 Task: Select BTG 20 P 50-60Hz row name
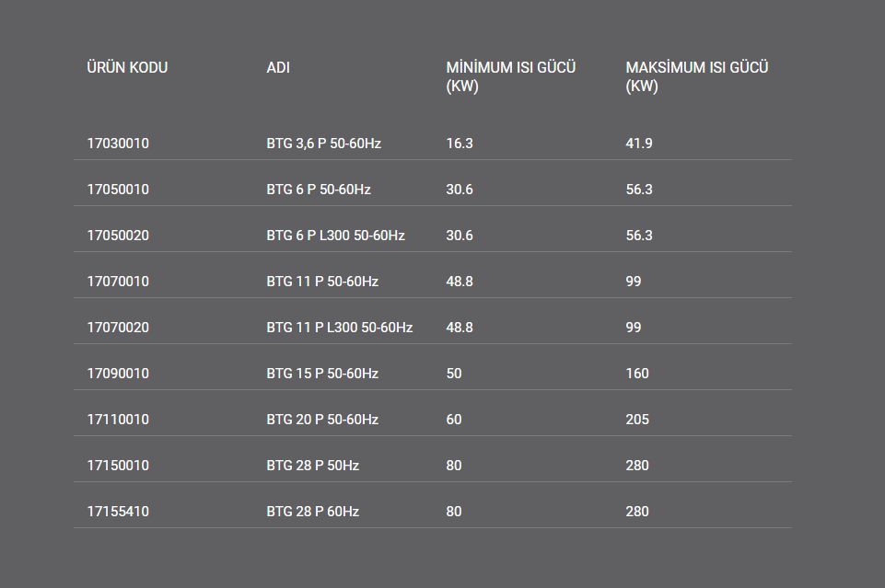[322, 420]
